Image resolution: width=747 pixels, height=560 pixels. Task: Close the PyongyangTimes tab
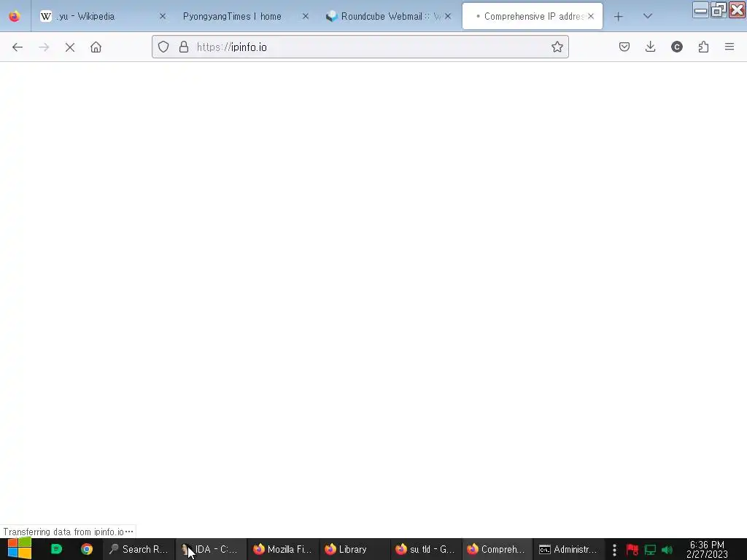pyautogui.click(x=306, y=16)
